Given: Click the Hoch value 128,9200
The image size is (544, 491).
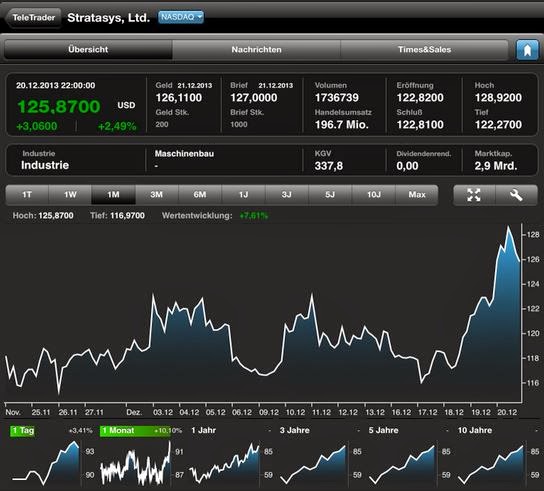Looking at the screenshot, I should 498,98.
